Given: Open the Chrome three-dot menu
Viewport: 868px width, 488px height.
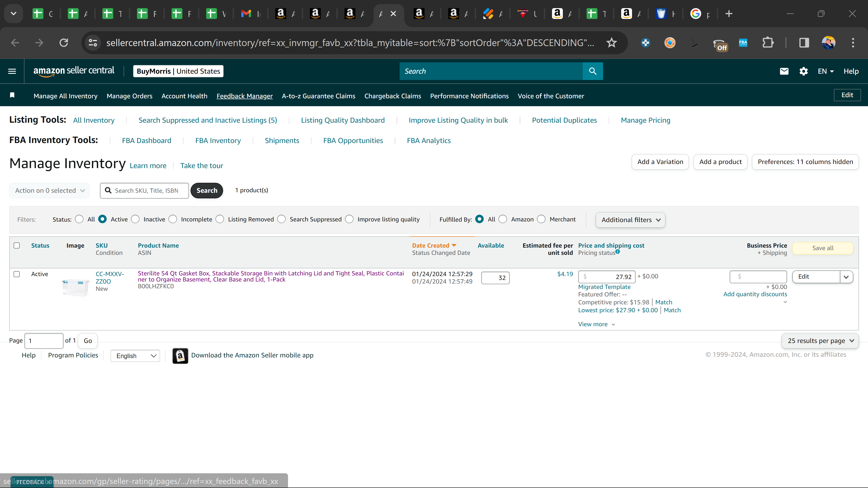Looking at the screenshot, I should (853, 43).
